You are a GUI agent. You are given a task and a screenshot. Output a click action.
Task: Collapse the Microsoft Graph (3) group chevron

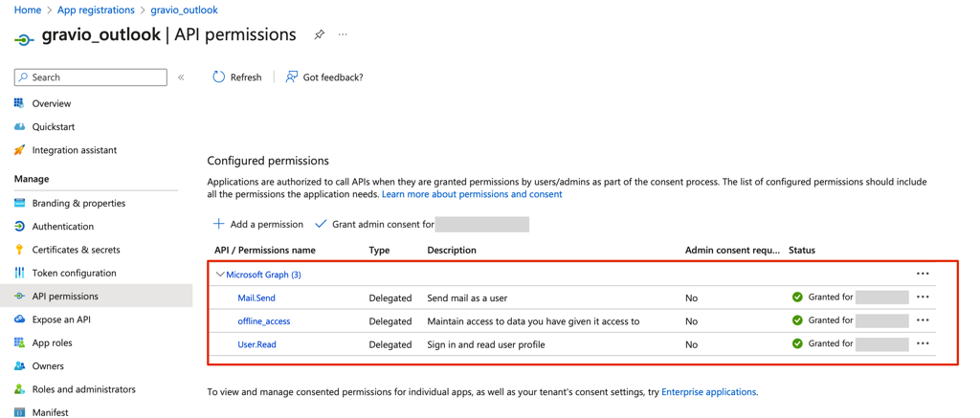tap(219, 275)
